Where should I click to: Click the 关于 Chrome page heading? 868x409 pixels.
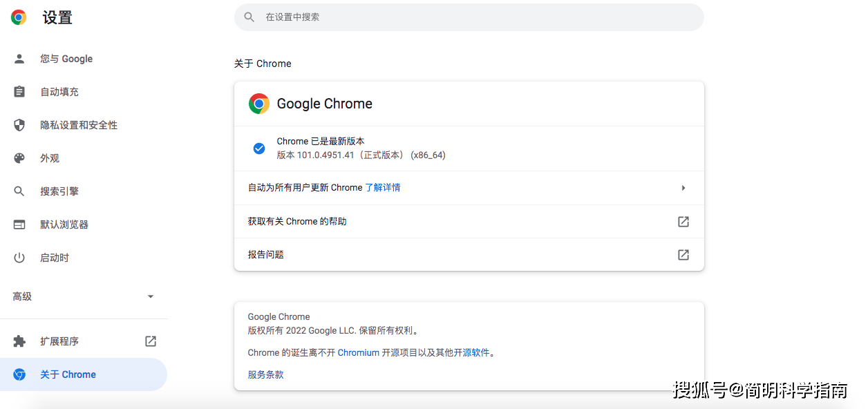click(263, 64)
